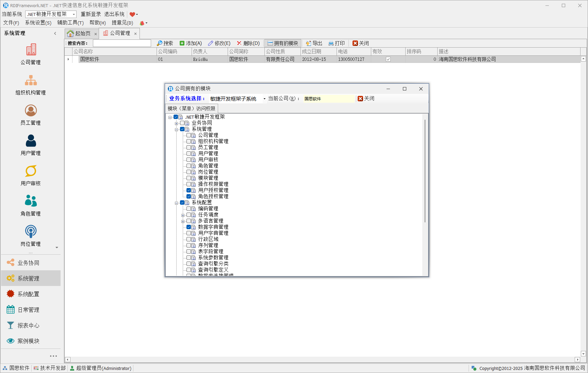Switch to the 起始页 tab
The image size is (588, 373).
82,33
